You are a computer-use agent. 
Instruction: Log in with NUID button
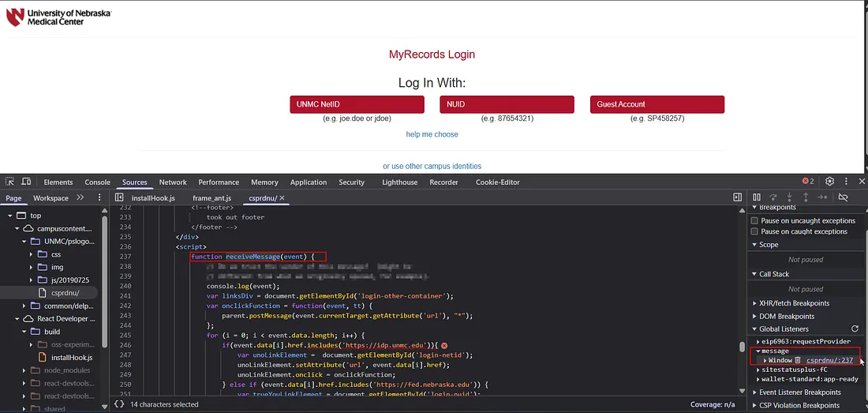[x=507, y=104]
